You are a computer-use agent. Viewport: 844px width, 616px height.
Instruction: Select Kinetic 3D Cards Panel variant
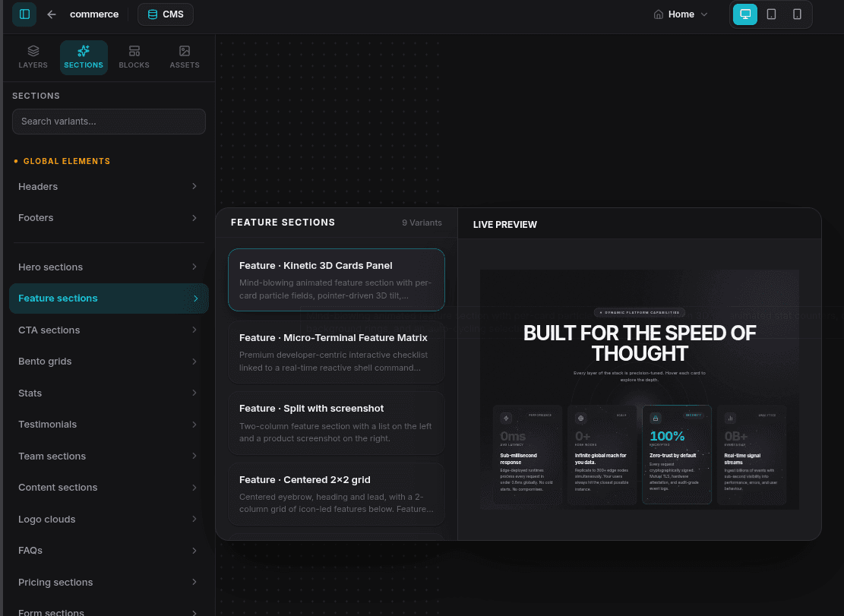[x=337, y=280]
